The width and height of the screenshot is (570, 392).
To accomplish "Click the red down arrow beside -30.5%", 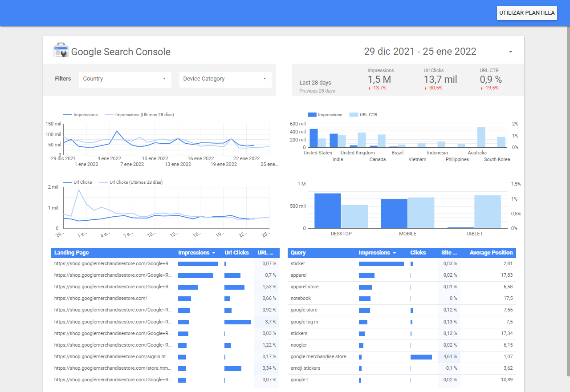I will point(425,88).
